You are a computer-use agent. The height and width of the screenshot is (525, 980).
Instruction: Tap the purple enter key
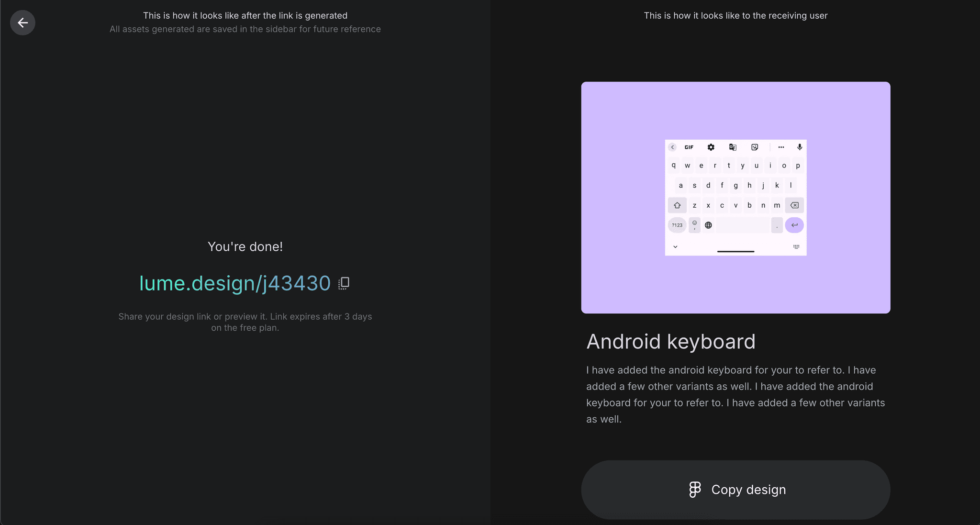click(x=794, y=225)
